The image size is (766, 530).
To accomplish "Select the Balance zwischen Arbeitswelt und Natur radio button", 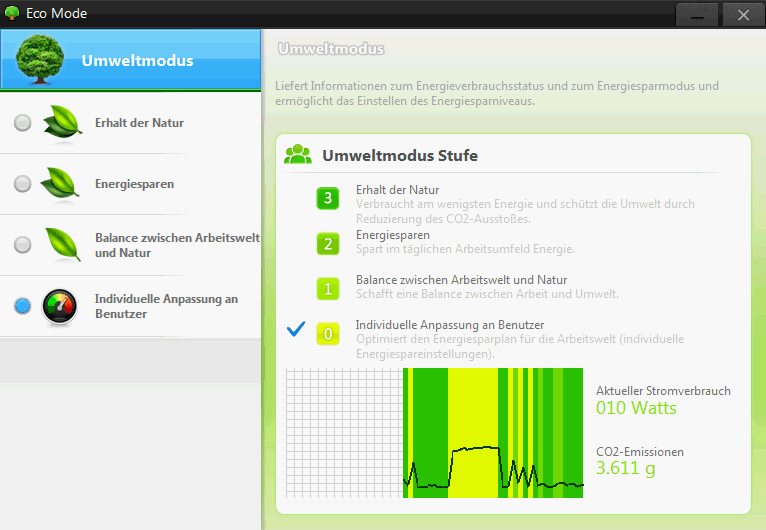I will (22, 245).
